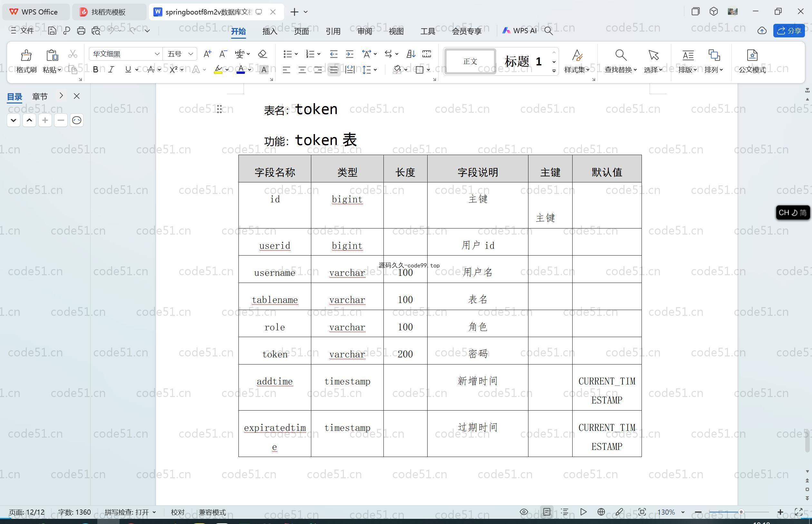Open the 文件 (File) menu
This screenshot has width=812, height=524.
23,31
